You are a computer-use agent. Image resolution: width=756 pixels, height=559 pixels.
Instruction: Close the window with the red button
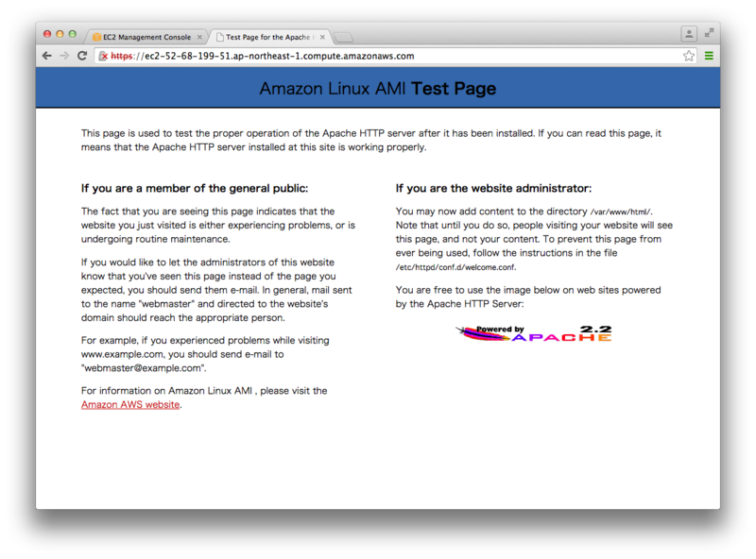(x=46, y=34)
